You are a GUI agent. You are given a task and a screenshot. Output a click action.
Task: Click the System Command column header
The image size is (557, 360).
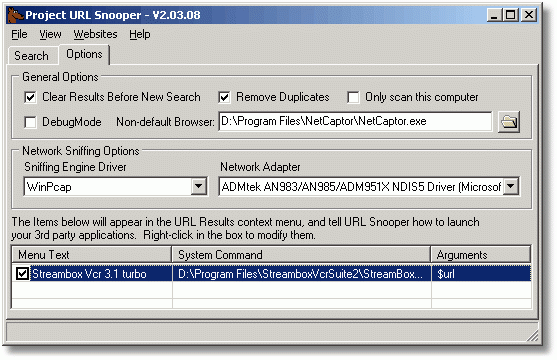pyautogui.click(x=301, y=255)
